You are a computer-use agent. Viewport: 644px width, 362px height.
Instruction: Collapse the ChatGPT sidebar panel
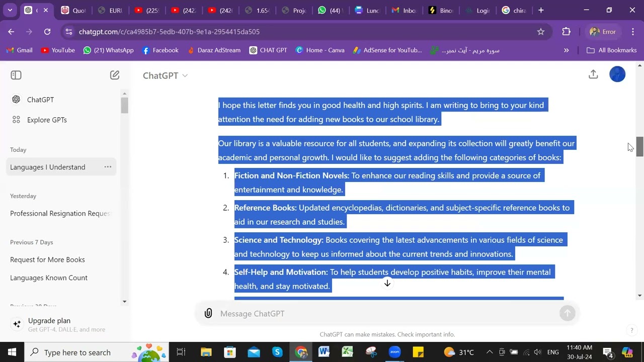[16, 75]
